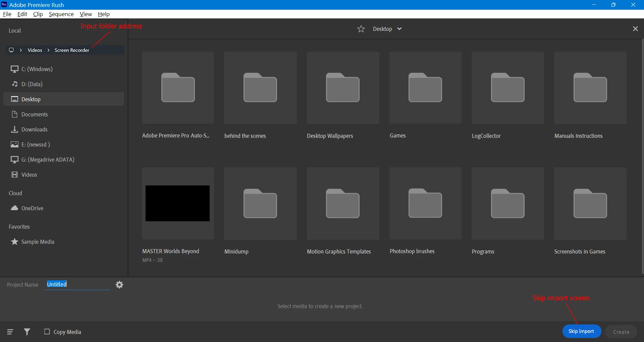This screenshot has height=342, width=644.
Task: Open the Screenshots in Games folder
Action: coord(590,204)
